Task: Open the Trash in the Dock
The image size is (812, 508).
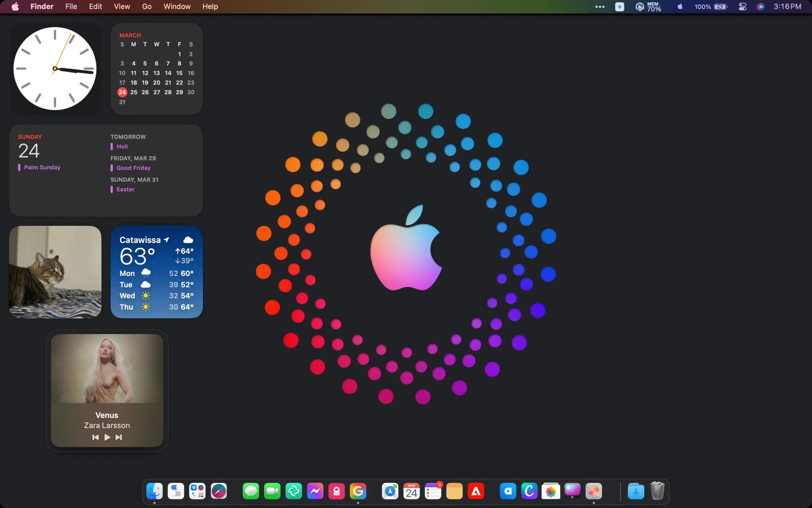Action: point(657,491)
